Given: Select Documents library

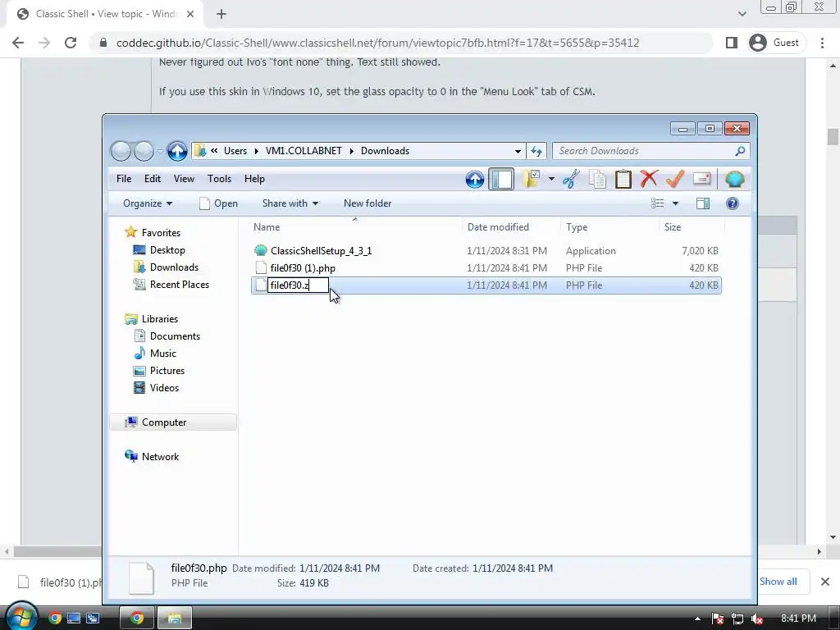Looking at the screenshot, I should click(x=175, y=336).
